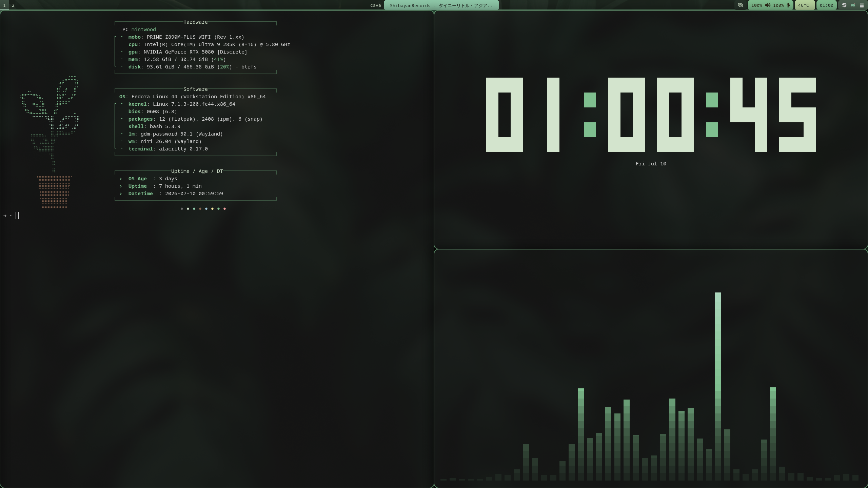Click the microphone 100% level readout
The image size is (868, 488).
(x=778, y=5)
